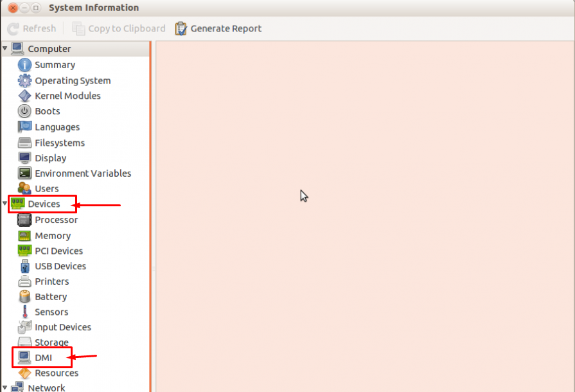
Task: Select Environment Variables in the tree
Action: 83,173
